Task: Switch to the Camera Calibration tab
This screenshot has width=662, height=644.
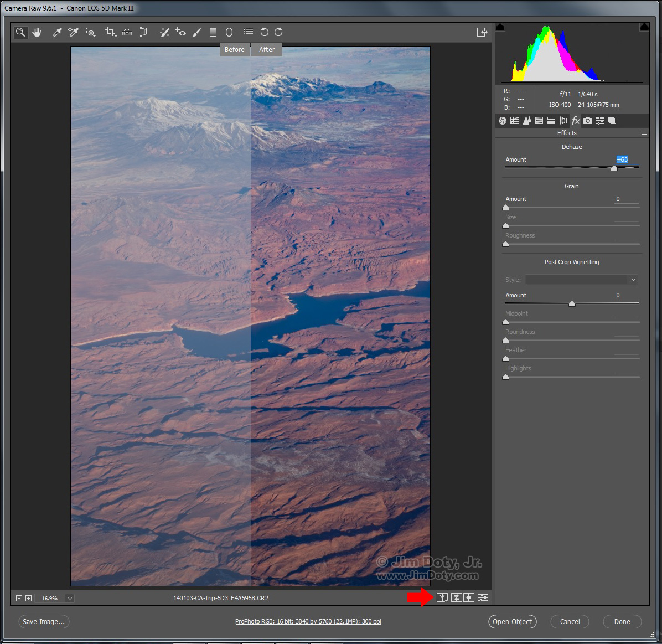Action: coord(588,121)
